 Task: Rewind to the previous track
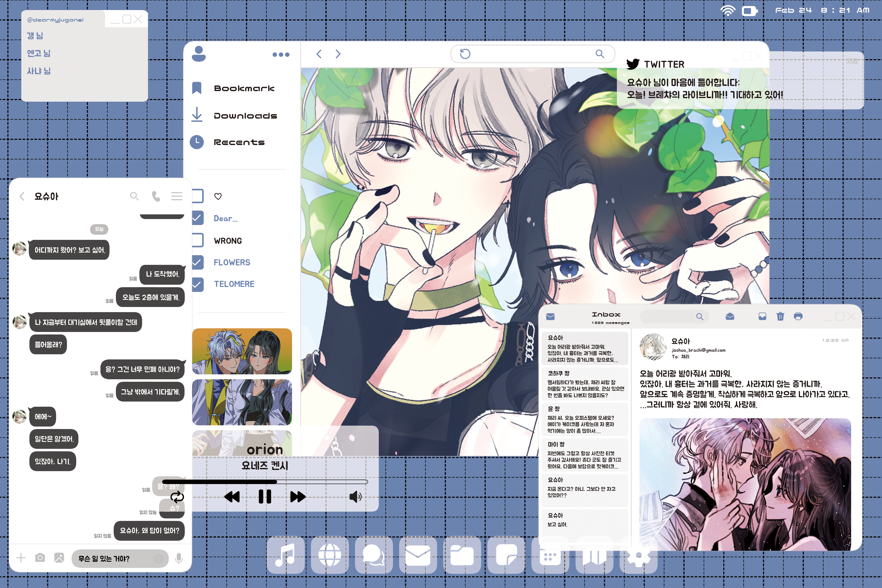232,497
